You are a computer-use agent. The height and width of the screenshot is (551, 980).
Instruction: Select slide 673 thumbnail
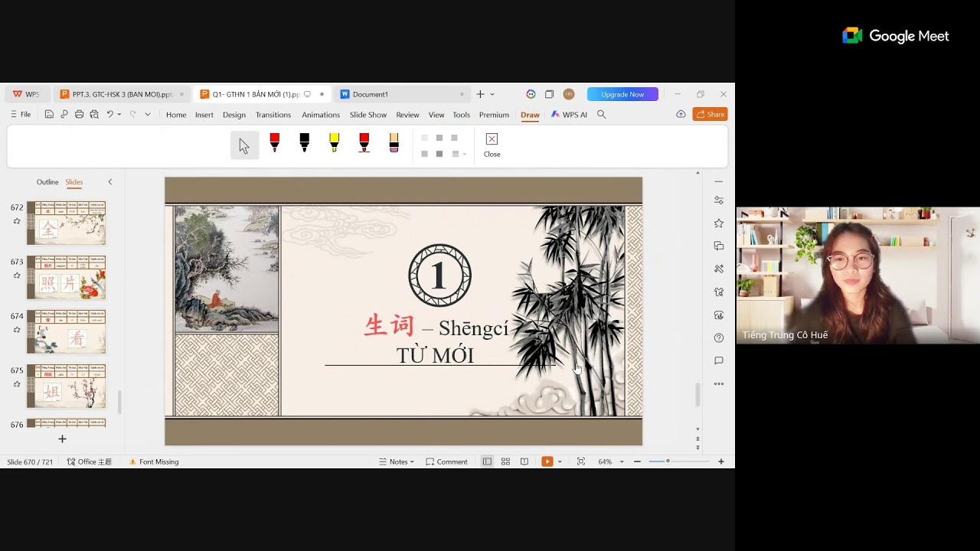[x=67, y=277]
